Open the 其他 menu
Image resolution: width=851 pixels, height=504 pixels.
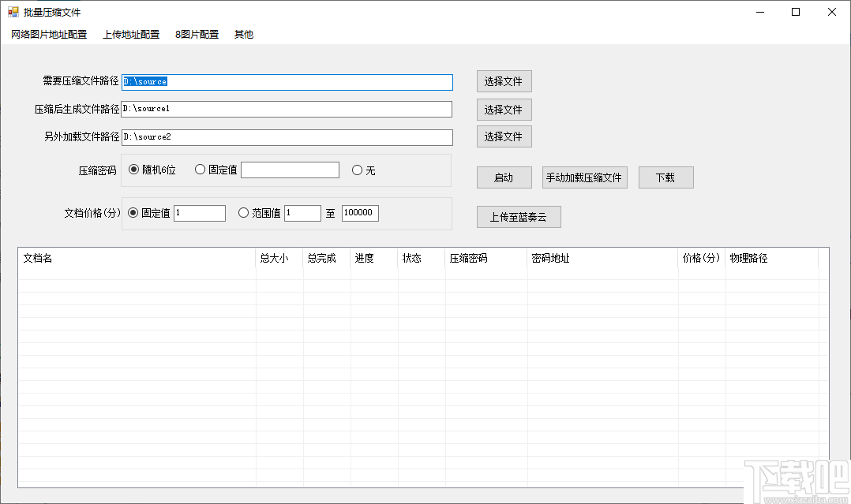tap(243, 34)
